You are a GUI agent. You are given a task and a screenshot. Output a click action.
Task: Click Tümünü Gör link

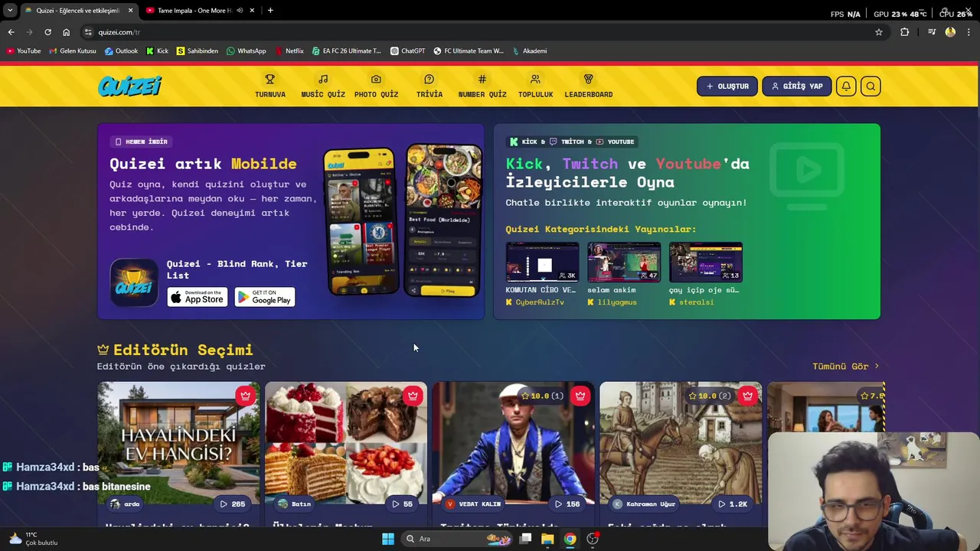(x=846, y=367)
